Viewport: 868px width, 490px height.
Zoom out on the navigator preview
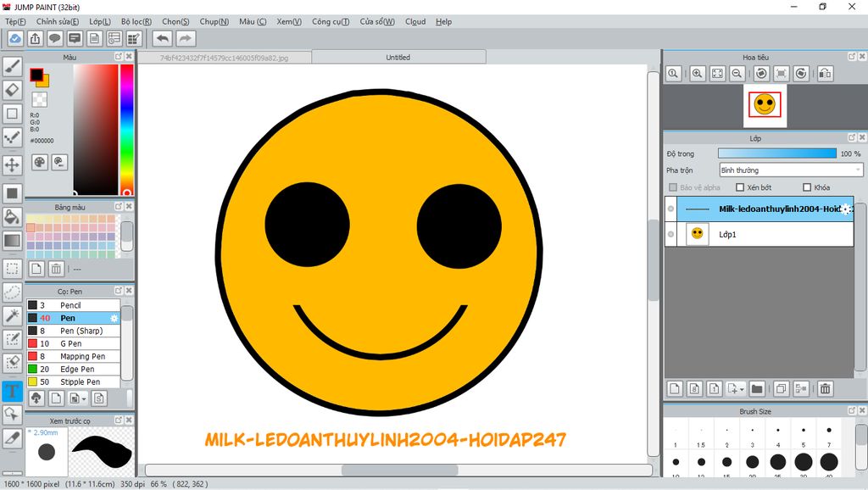(737, 73)
